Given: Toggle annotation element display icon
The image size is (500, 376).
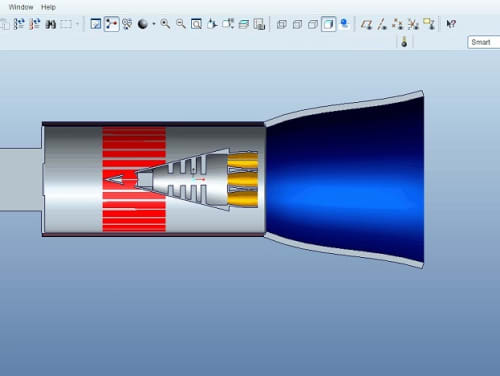Looking at the screenshot, I should click(x=429, y=24).
